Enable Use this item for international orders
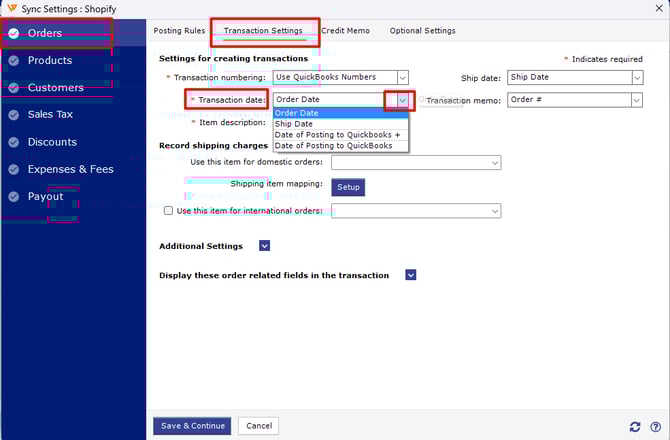 168,211
